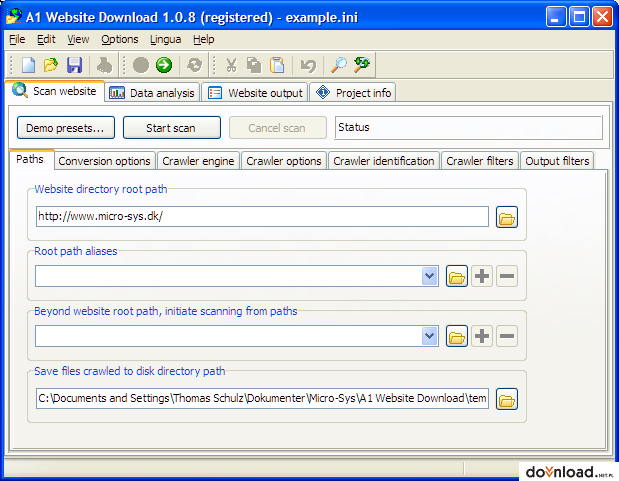619x481 pixels.
Task: Click the gray stop circle toolbar icon
Action: (141, 65)
